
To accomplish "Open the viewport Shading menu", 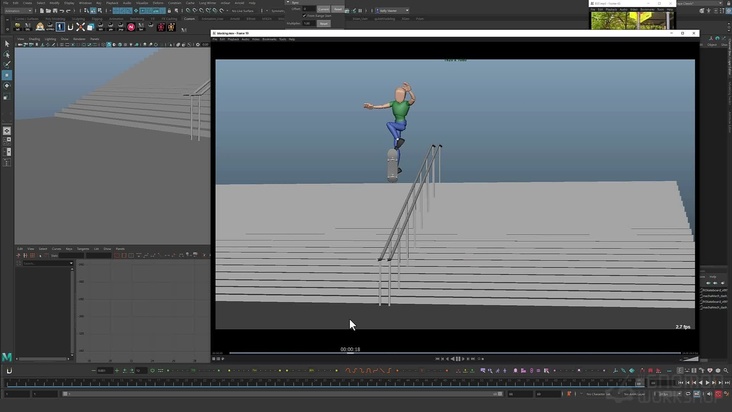I will pyautogui.click(x=35, y=39).
